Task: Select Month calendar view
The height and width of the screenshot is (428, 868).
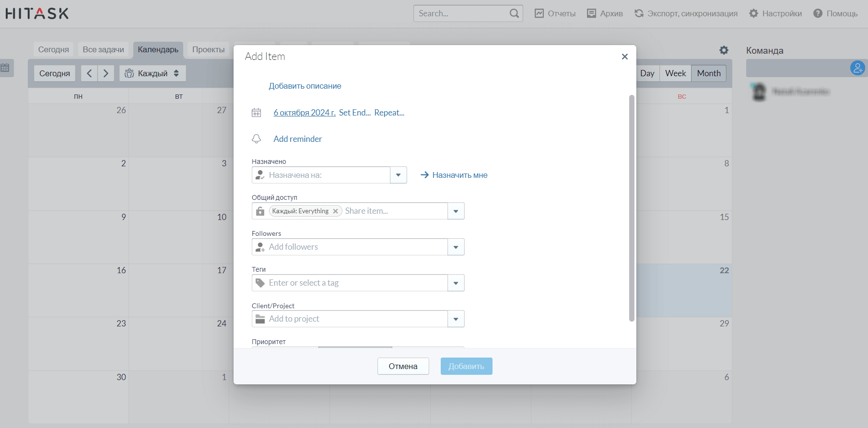Action: (x=709, y=73)
